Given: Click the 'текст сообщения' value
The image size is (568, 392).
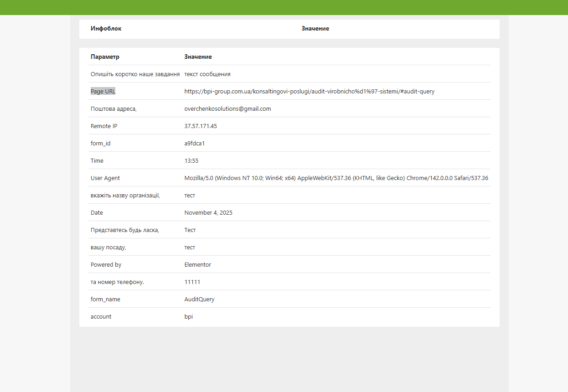Looking at the screenshot, I should [x=207, y=74].
